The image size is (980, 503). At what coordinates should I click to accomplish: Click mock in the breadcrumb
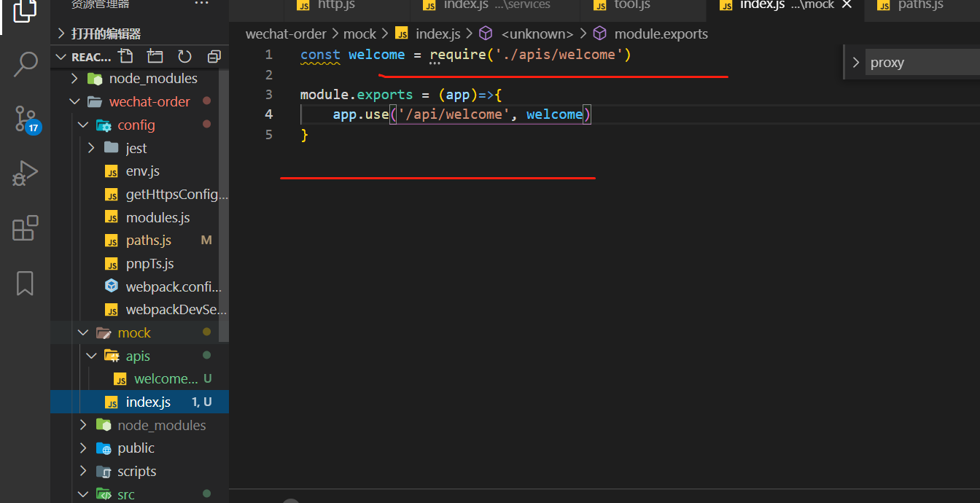point(359,34)
